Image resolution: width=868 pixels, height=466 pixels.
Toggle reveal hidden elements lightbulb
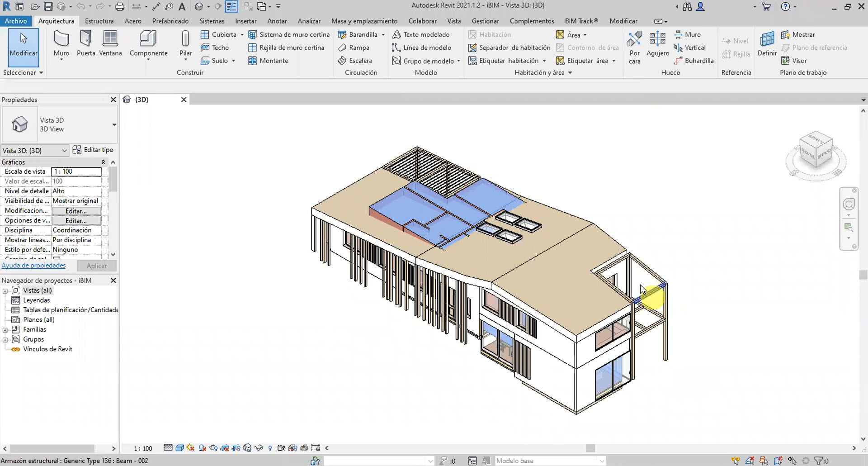pyautogui.click(x=270, y=448)
